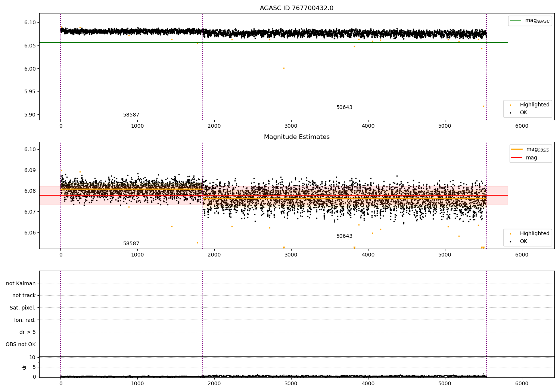Screen dimensions: 560x392
Task: Click the "dr" axis label of the bottom strip
Action: pos(24,367)
